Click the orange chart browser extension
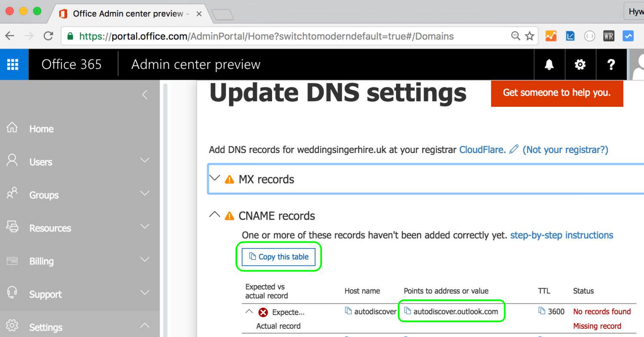The width and height of the screenshot is (644, 337). 551,36
